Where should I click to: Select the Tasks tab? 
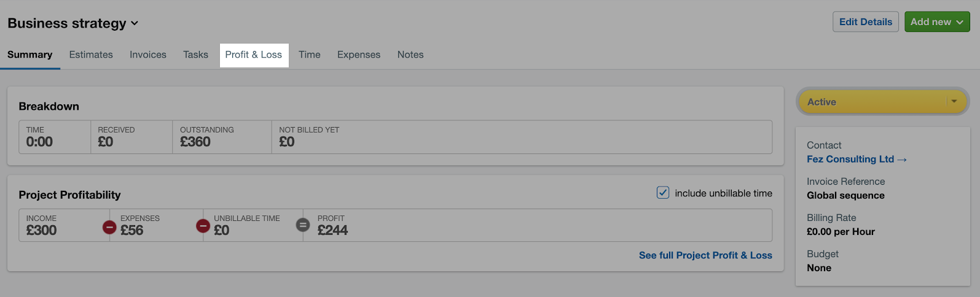[x=195, y=55]
